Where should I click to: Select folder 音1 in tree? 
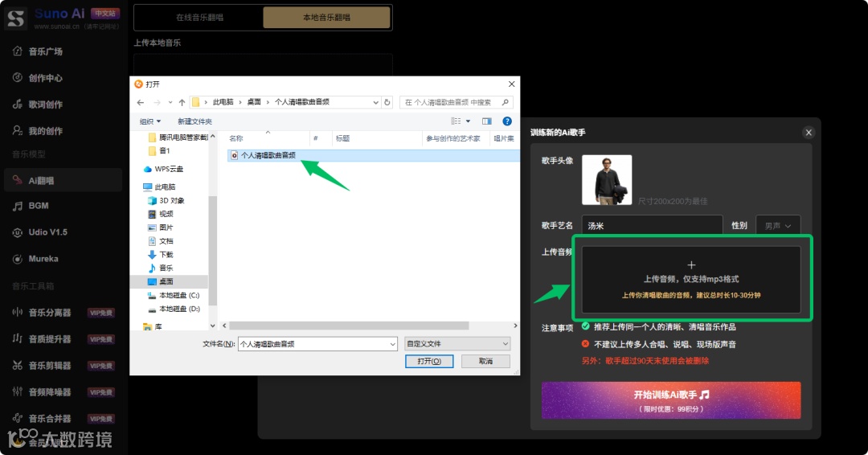(x=159, y=150)
